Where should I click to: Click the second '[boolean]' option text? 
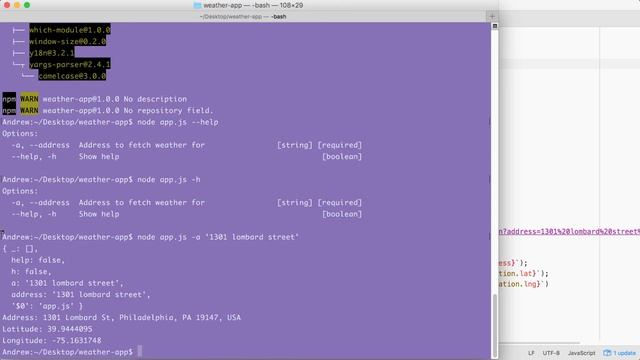tap(342, 214)
